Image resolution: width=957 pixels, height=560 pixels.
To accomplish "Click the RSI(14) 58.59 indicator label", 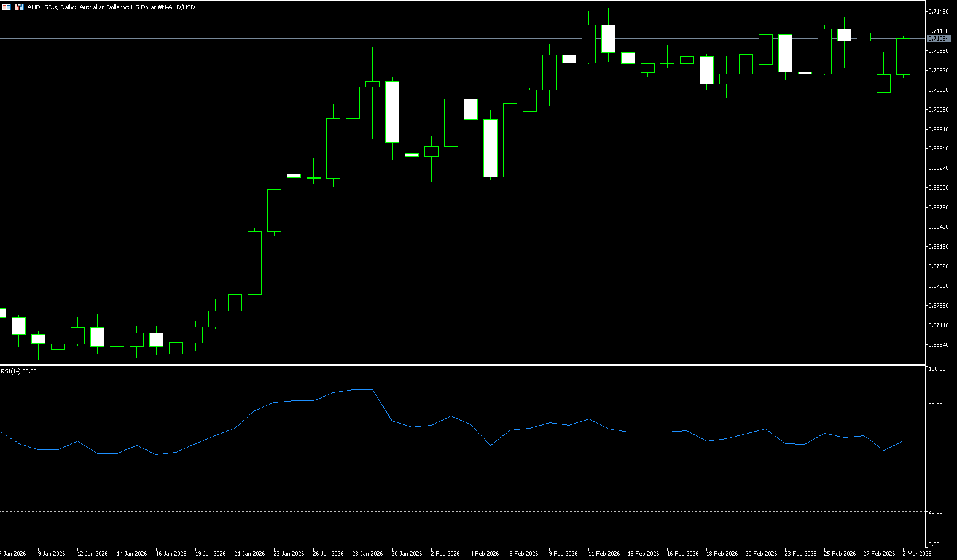I will (x=18, y=371).
